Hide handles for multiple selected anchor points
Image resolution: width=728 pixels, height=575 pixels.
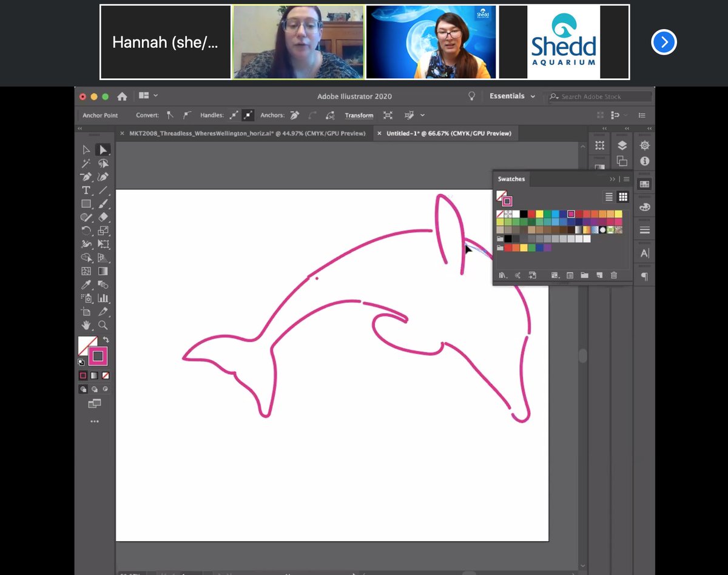tap(248, 115)
